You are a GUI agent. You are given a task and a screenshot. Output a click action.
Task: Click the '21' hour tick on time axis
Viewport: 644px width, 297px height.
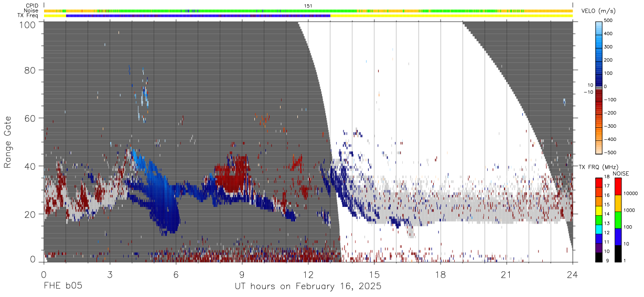[507, 274]
